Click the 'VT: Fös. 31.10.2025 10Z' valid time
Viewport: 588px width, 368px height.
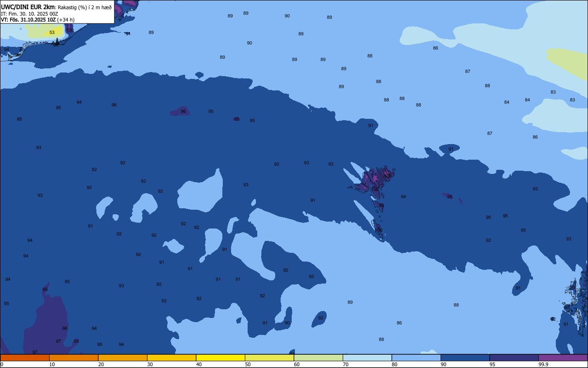[x=28, y=20]
